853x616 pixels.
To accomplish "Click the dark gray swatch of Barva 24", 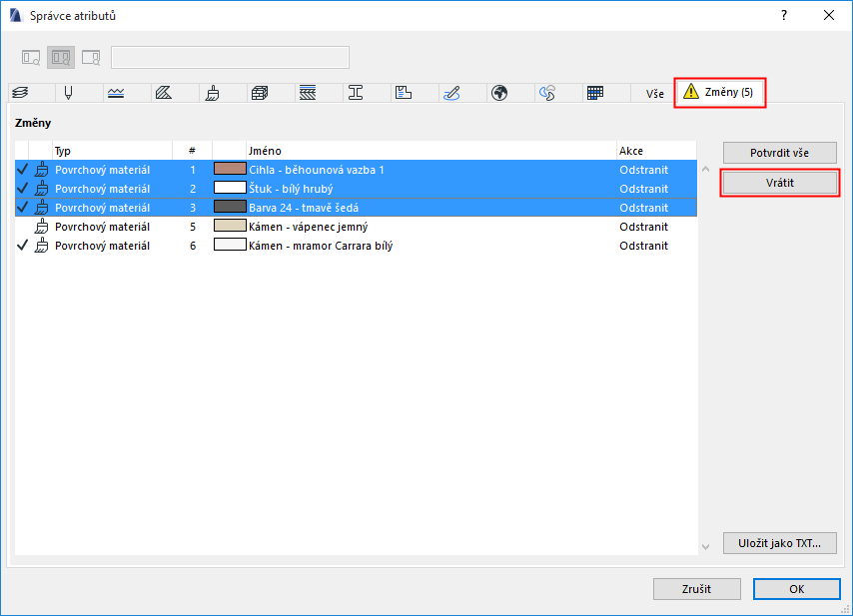I will click(x=230, y=207).
